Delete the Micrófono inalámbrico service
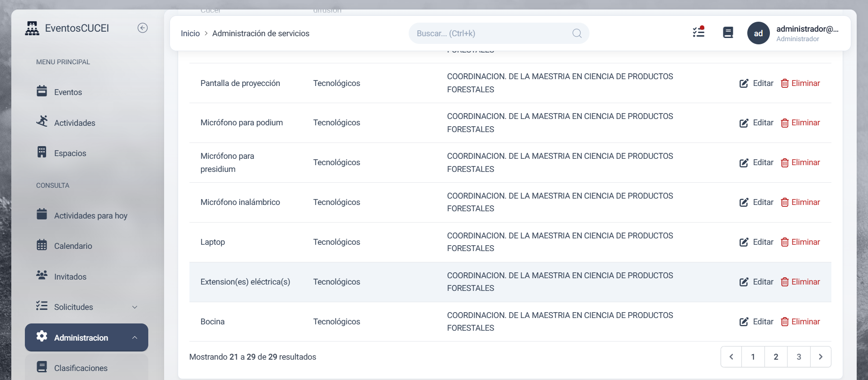 coord(800,202)
